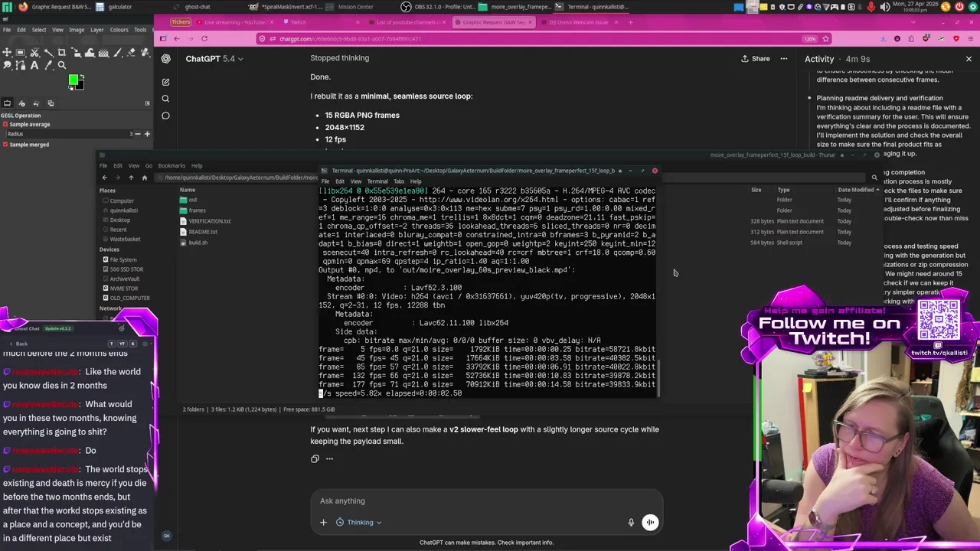Copy the ChatGPT response
The width and height of the screenshot is (980, 551).
(x=315, y=459)
